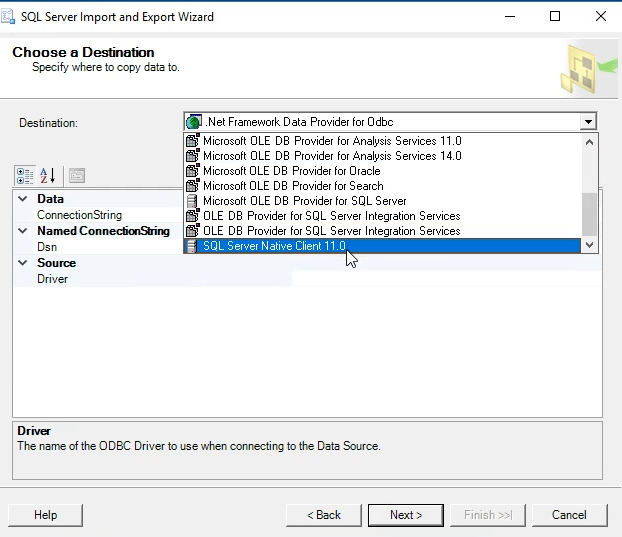
Task: Click the Driver value input field
Action: coord(447,279)
